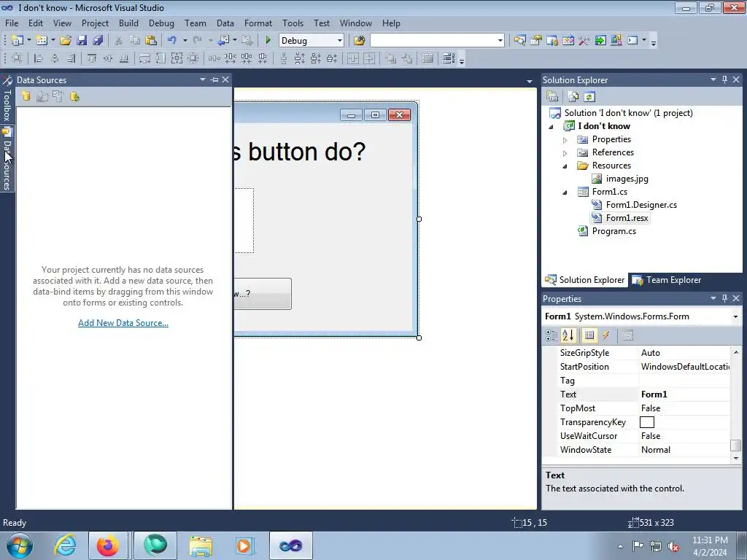
Task: Click the Save All icon
Action: coord(98,41)
